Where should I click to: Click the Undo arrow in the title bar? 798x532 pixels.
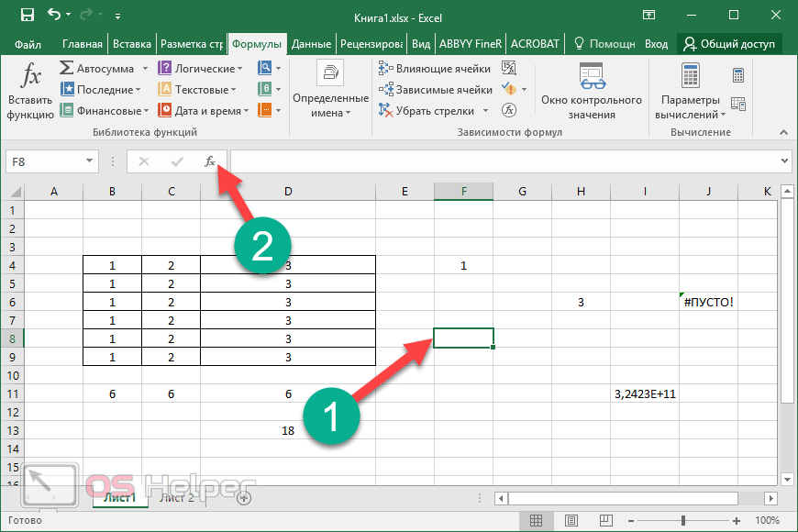(x=54, y=16)
